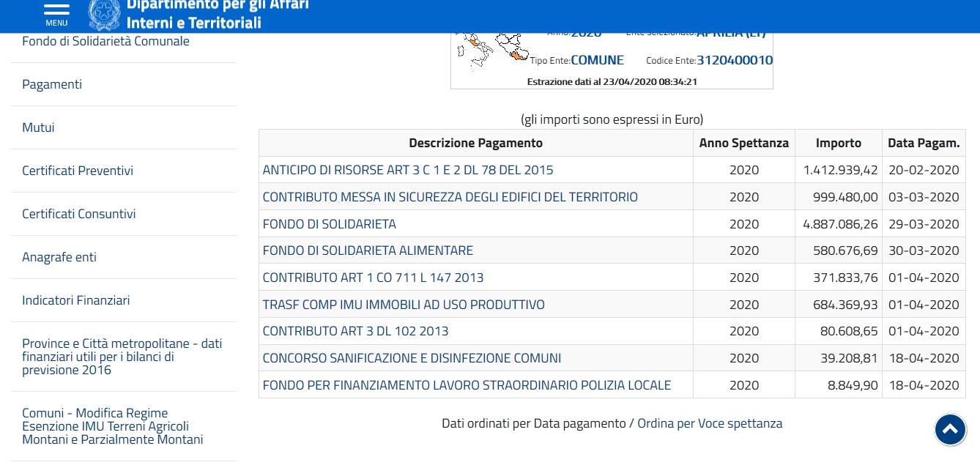Viewport: 980px width, 465px height.
Task: Go to Certificati Preventivi section
Action: [78, 171]
